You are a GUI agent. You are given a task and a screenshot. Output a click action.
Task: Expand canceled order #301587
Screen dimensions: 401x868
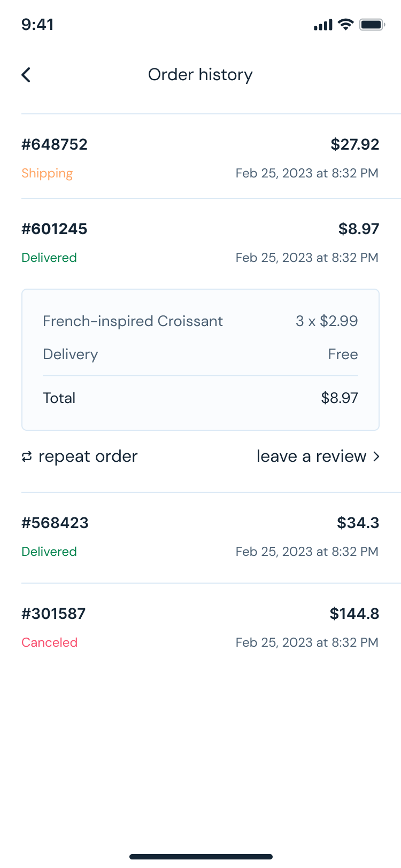(200, 627)
